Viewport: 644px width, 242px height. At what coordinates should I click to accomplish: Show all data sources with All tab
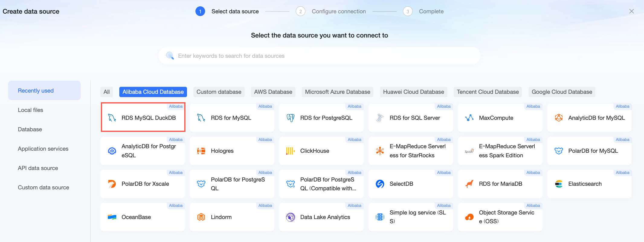[x=107, y=92]
